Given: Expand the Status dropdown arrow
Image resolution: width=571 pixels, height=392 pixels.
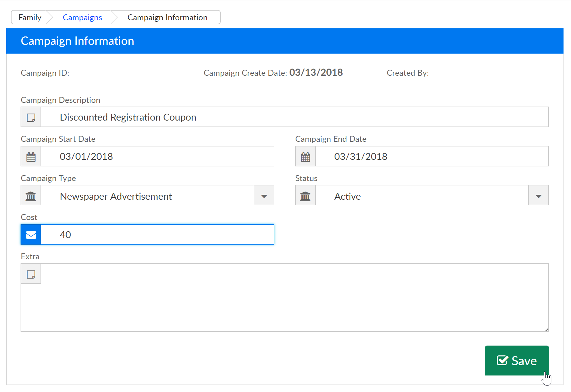Looking at the screenshot, I should coord(539,196).
